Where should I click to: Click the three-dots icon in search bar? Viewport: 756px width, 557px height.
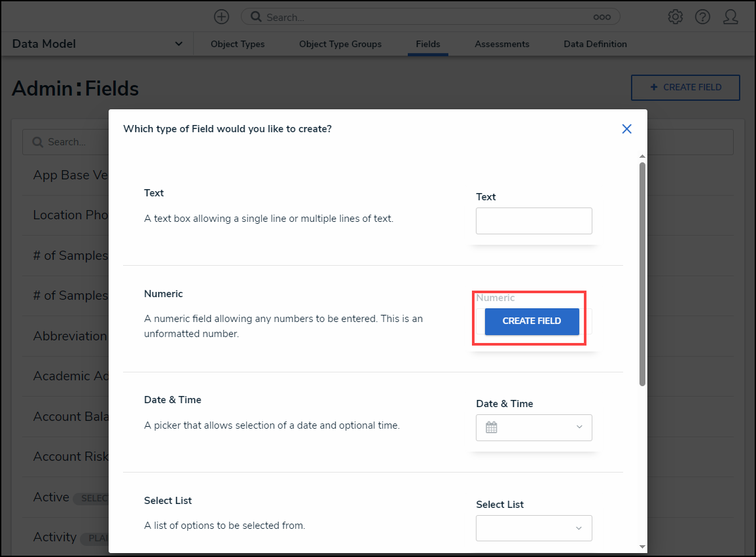click(x=602, y=18)
